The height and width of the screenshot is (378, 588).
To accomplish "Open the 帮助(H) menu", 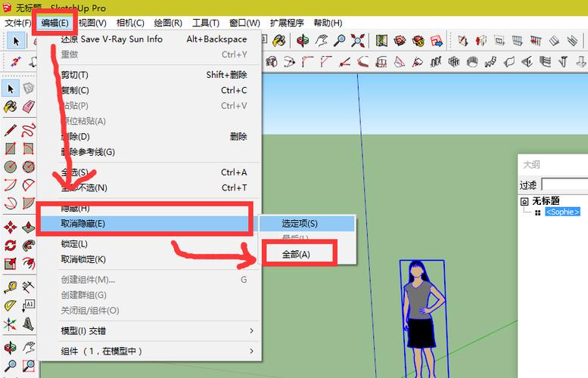I will (328, 23).
